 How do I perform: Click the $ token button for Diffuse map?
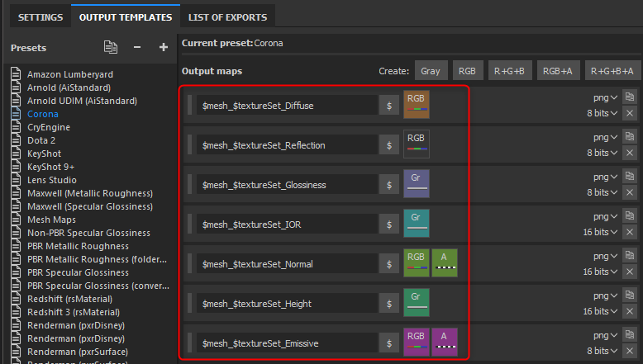click(388, 106)
